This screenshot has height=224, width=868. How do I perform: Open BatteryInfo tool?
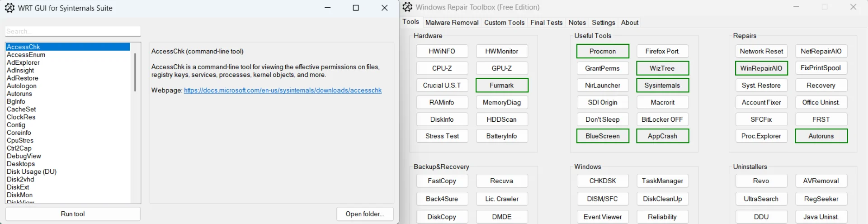[x=501, y=136]
